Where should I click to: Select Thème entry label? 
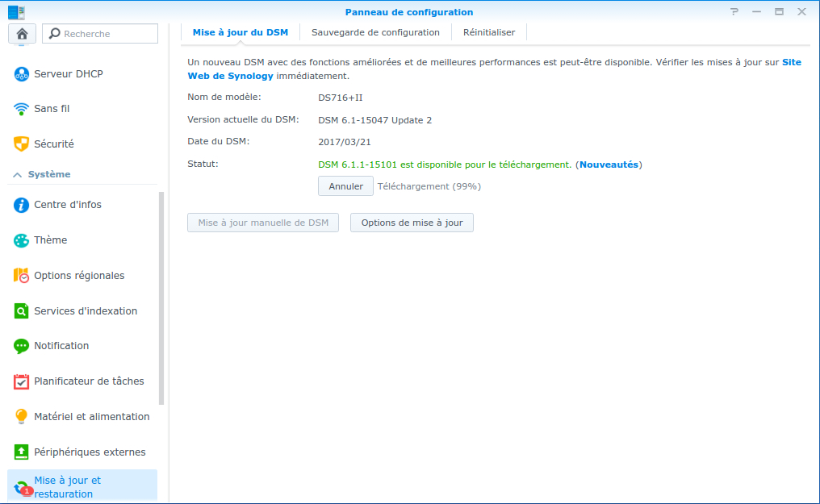(50, 240)
